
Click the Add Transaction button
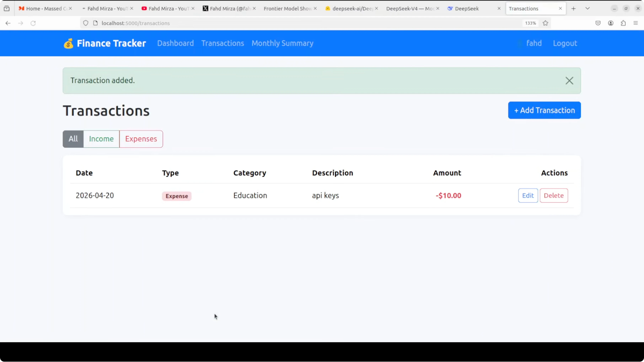pyautogui.click(x=544, y=110)
